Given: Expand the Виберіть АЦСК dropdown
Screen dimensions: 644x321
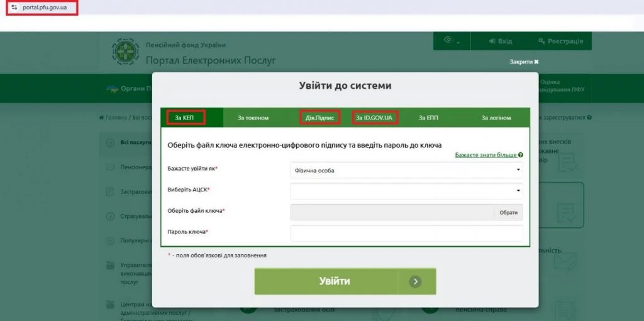Looking at the screenshot, I should (406, 191).
